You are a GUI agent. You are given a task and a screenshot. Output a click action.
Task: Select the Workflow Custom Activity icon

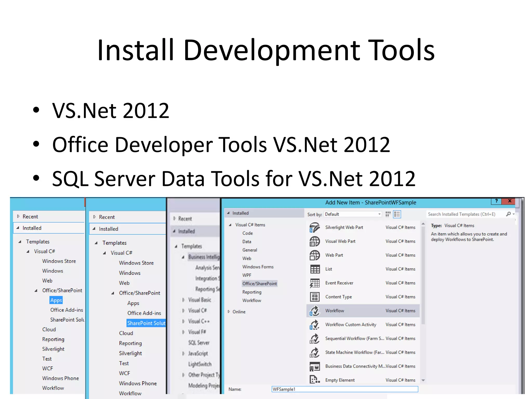pyautogui.click(x=315, y=325)
